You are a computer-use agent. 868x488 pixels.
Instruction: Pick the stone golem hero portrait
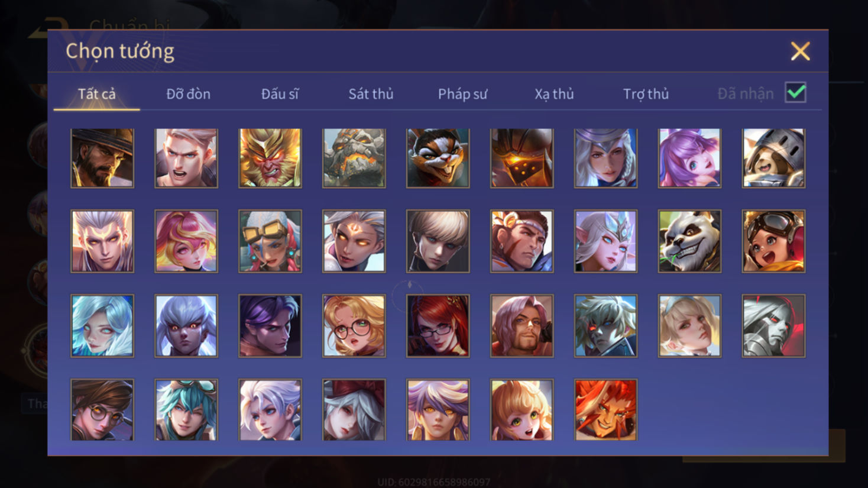[x=354, y=158]
